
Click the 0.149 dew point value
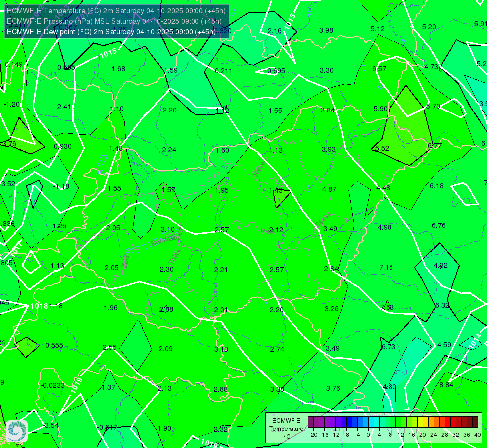coord(14,64)
